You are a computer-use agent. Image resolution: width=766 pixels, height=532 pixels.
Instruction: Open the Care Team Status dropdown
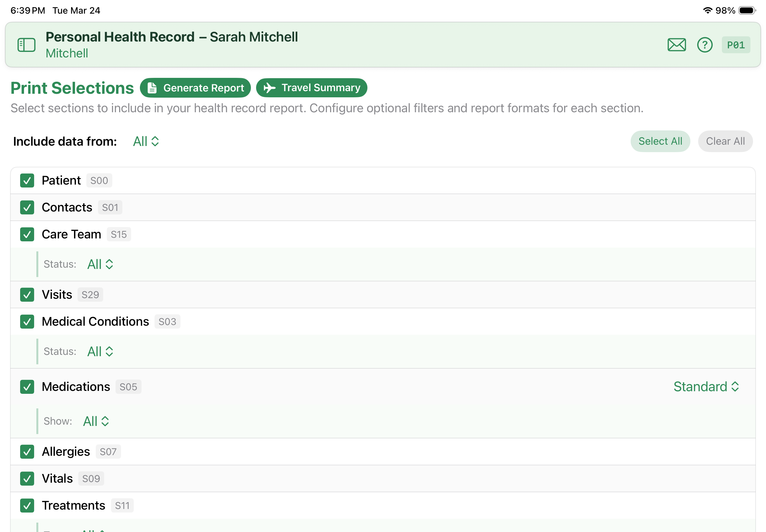pyautogui.click(x=100, y=264)
